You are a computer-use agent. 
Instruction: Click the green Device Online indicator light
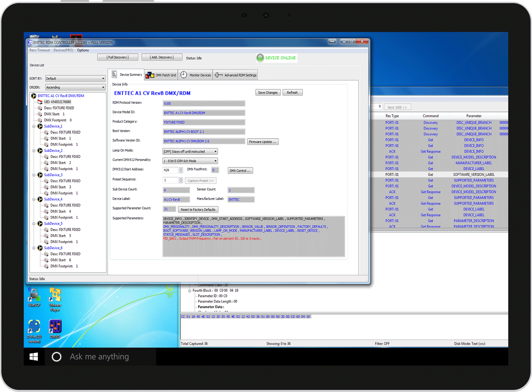(x=260, y=58)
